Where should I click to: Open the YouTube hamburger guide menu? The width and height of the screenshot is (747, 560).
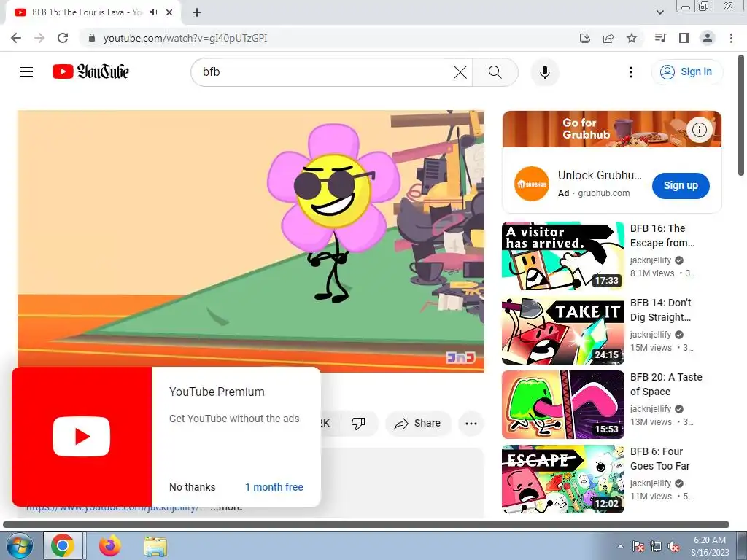pos(26,72)
